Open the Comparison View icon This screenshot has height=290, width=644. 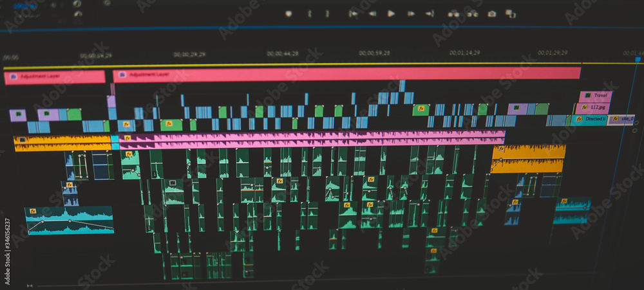(x=511, y=14)
